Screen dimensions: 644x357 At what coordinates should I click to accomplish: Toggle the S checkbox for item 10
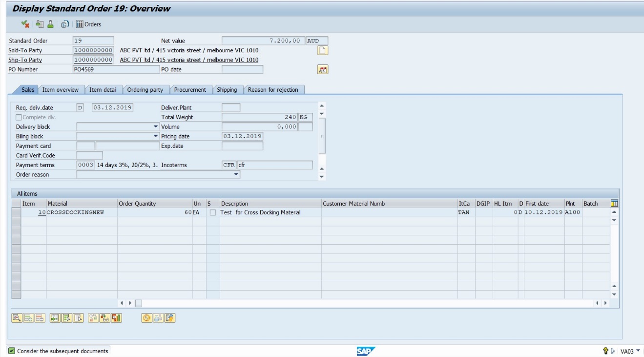point(212,212)
